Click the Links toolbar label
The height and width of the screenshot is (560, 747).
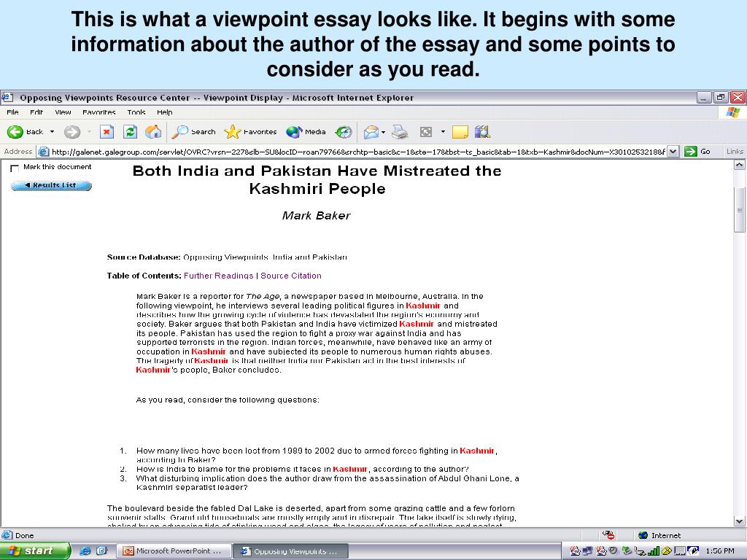(735, 152)
